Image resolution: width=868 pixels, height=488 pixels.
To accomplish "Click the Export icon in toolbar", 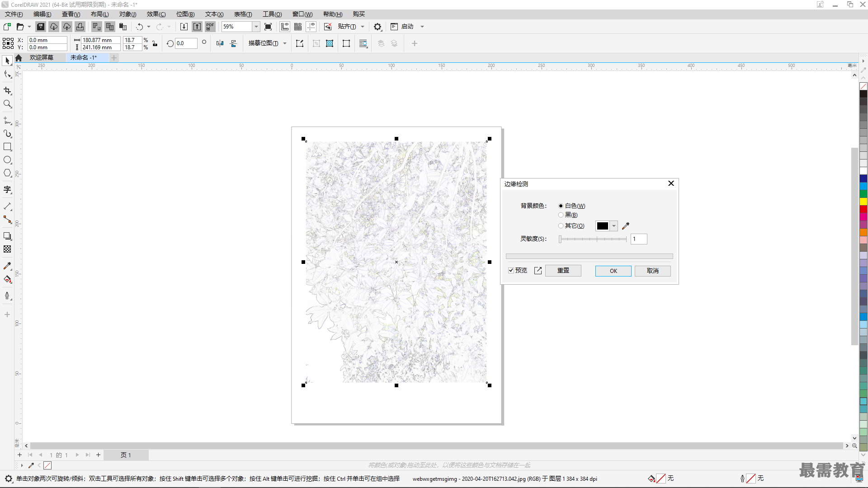I will [x=197, y=27].
